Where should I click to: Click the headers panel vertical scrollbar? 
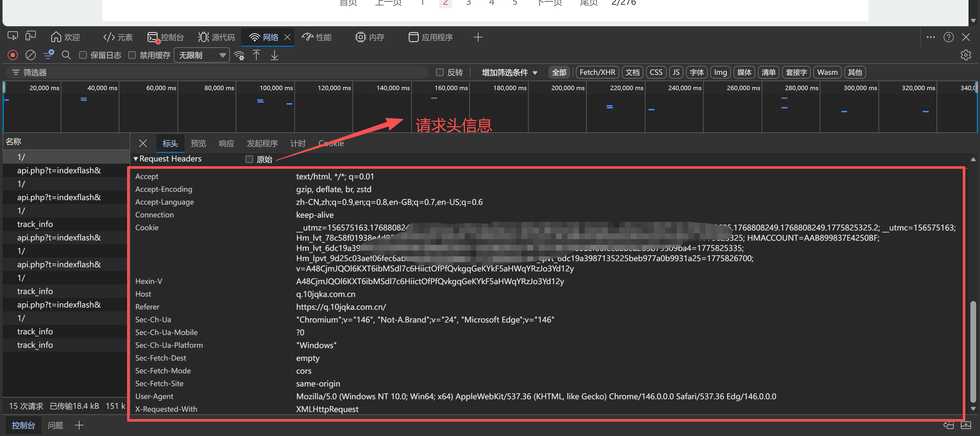(x=973, y=350)
